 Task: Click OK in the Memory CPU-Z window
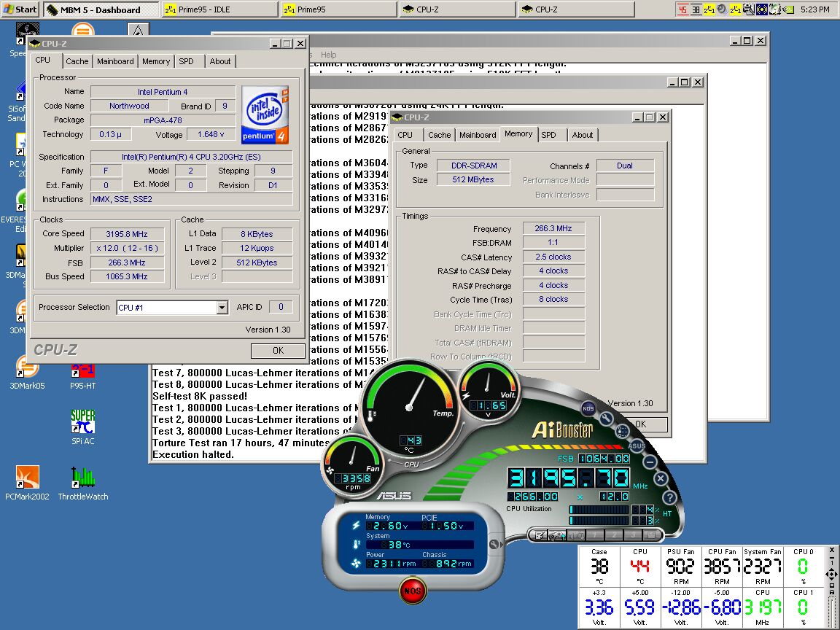point(640,424)
